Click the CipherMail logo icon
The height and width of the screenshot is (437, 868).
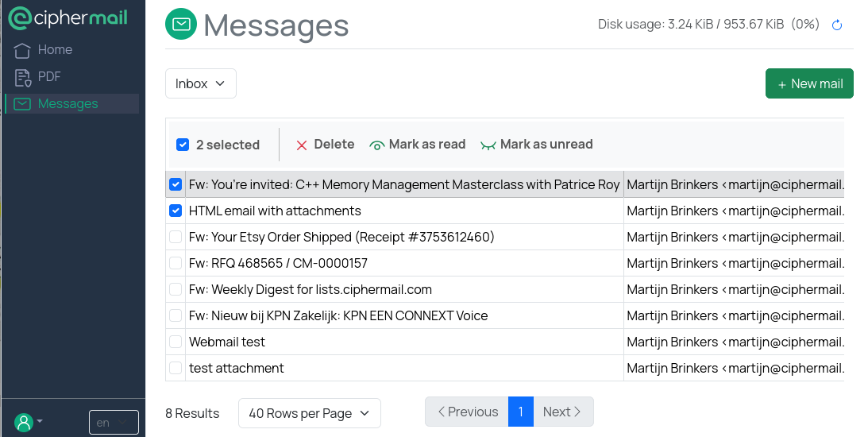tap(19, 17)
